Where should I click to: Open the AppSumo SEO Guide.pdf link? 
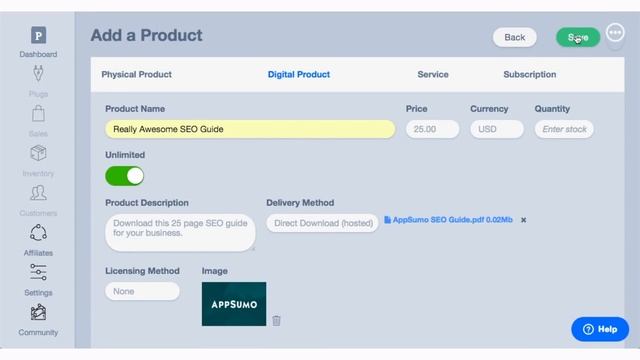click(452, 220)
